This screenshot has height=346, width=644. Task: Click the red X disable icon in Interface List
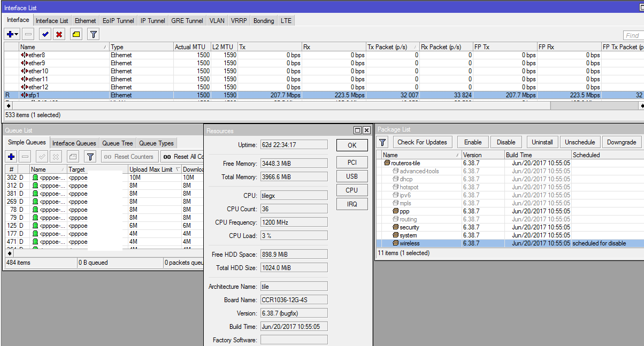click(59, 34)
